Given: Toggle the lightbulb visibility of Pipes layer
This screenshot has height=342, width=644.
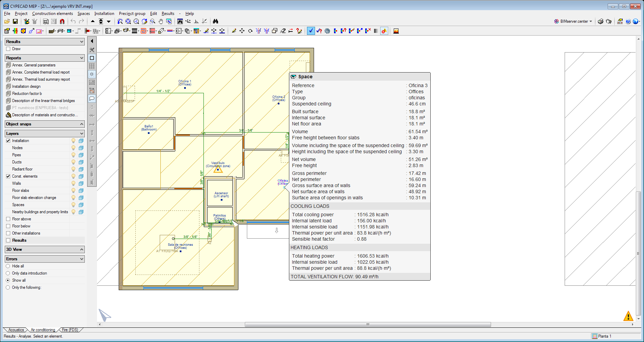Looking at the screenshot, I should pyautogui.click(x=73, y=155).
